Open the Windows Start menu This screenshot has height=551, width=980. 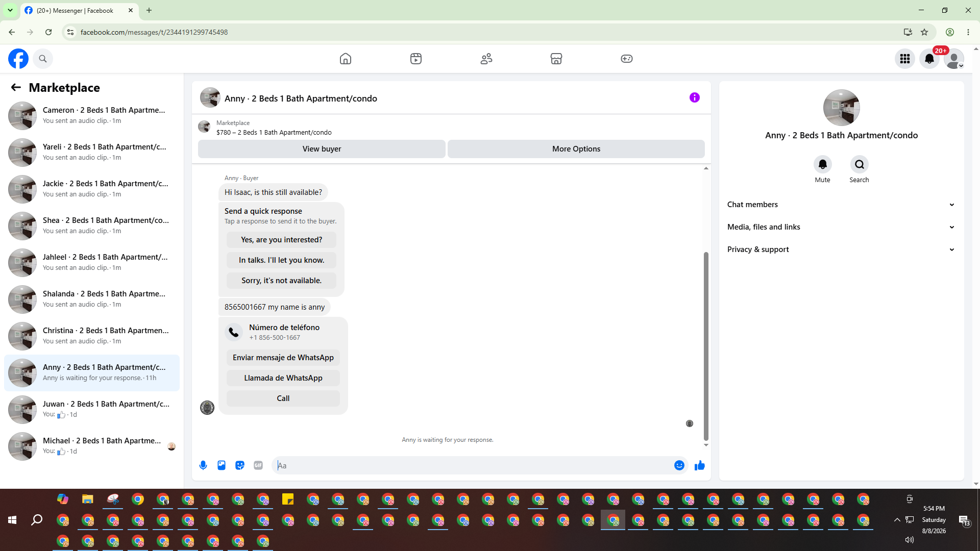(12, 520)
